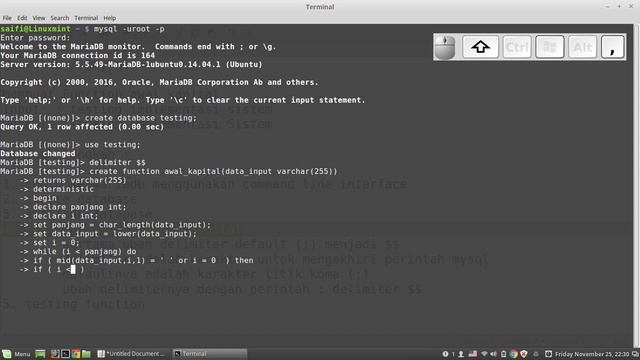Click the Terminal taskbar window button
Screen dimensions: 640x360
[210, 354]
